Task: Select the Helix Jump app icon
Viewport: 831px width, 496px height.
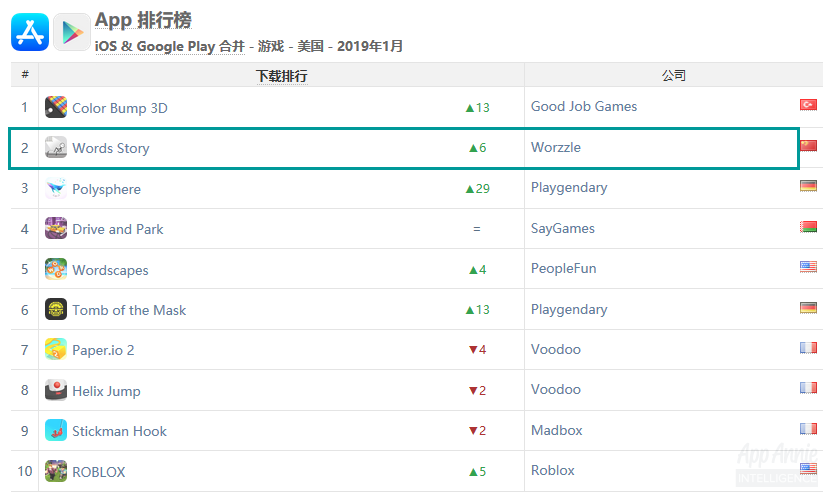Action: 56,390
